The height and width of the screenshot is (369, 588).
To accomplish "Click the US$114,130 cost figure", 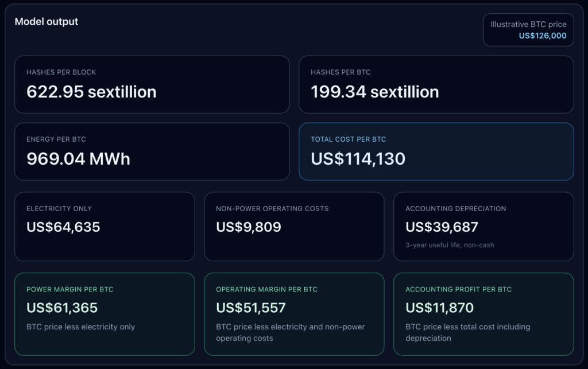I will point(358,159).
